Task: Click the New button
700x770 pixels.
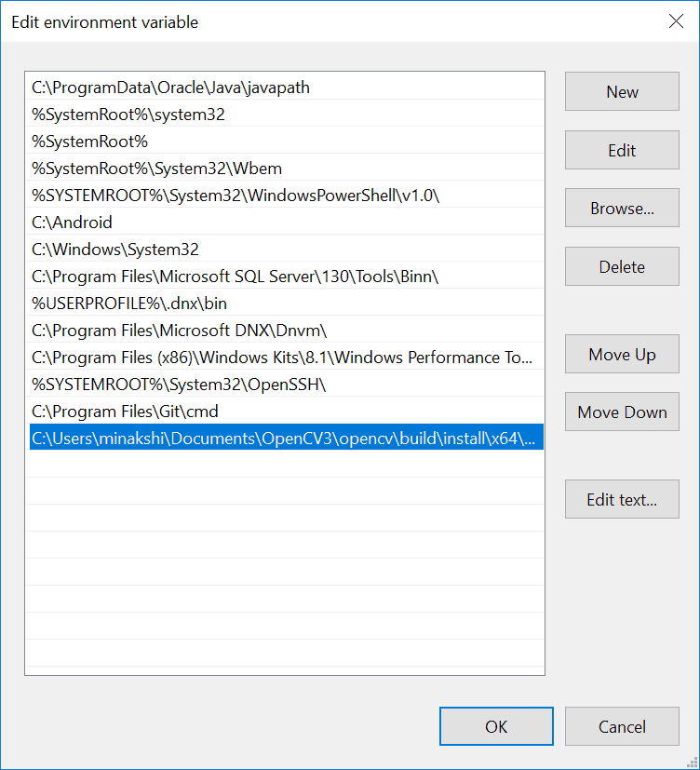Action: pos(622,91)
